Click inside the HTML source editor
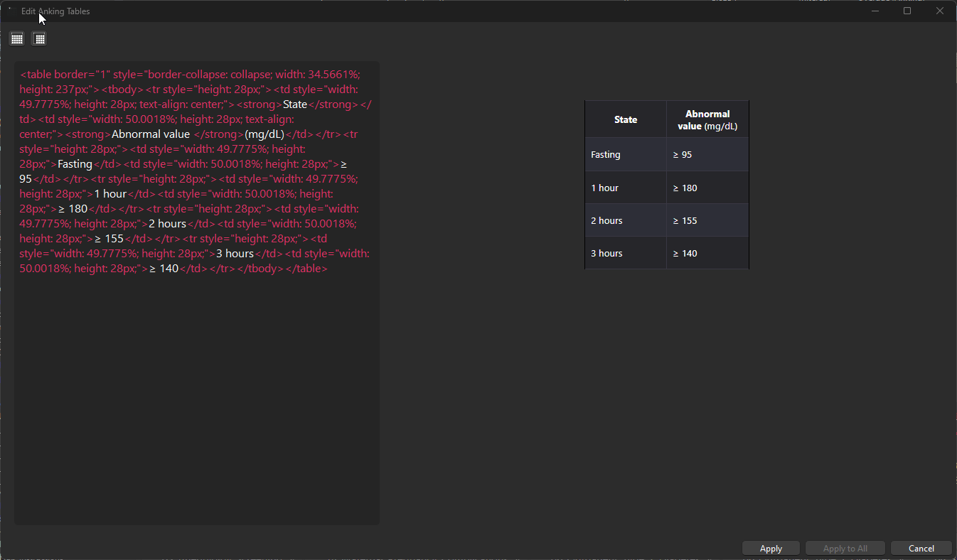 [196, 391]
